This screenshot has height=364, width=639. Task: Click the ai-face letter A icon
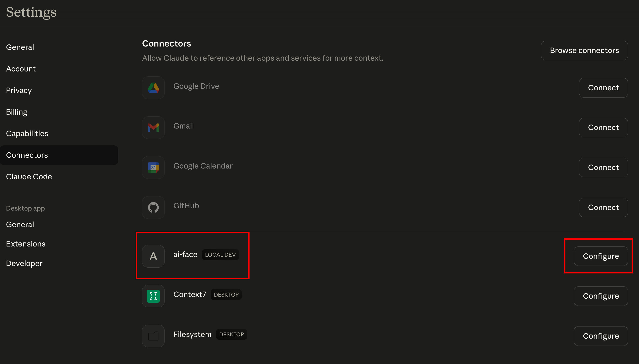[153, 256]
